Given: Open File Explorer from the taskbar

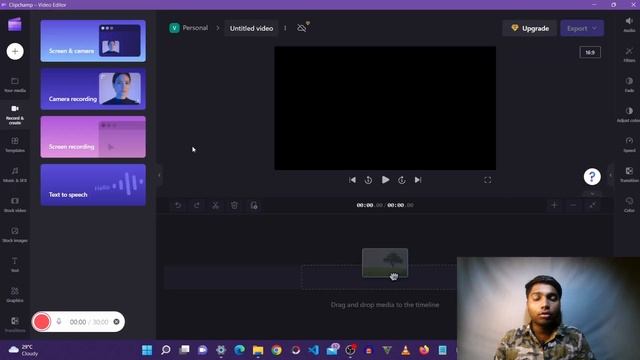Looking at the screenshot, I should pos(258,350).
